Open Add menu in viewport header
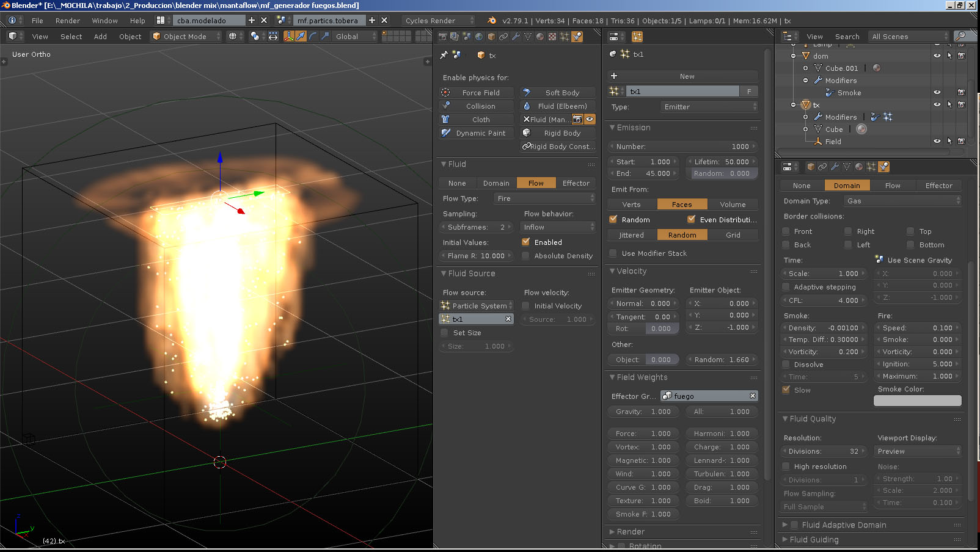980x552 pixels. (x=100, y=37)
